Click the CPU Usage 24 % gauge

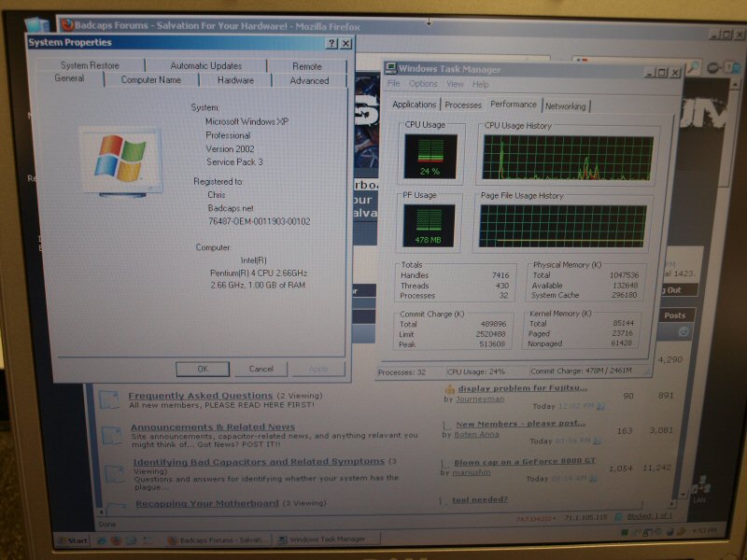click(430, 156)
